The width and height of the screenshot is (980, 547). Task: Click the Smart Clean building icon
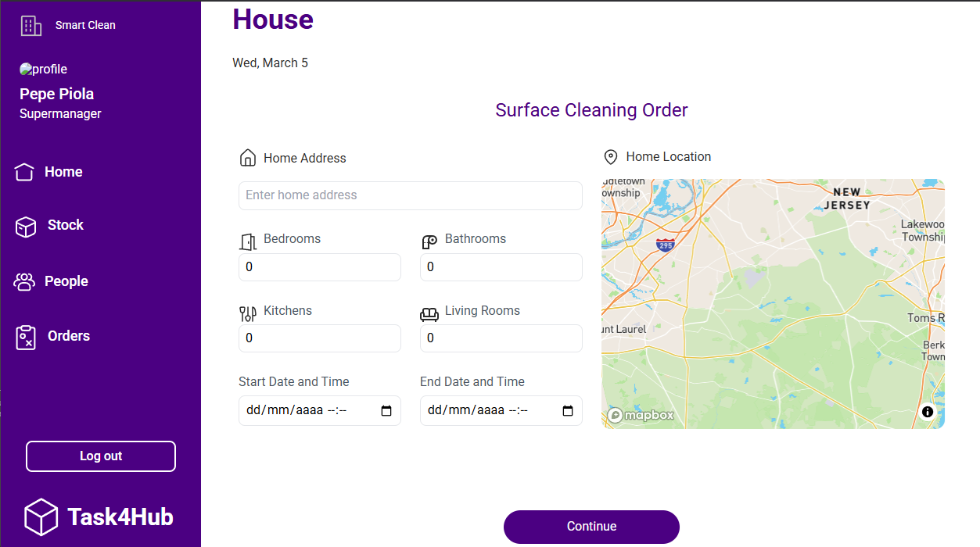click(x=31, y=26)
